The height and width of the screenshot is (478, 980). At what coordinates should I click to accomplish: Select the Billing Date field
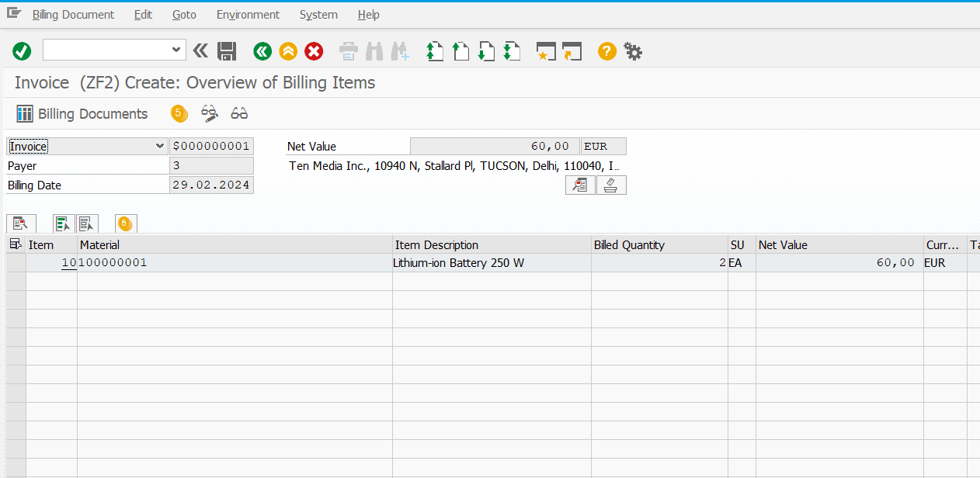pos(211,185)
